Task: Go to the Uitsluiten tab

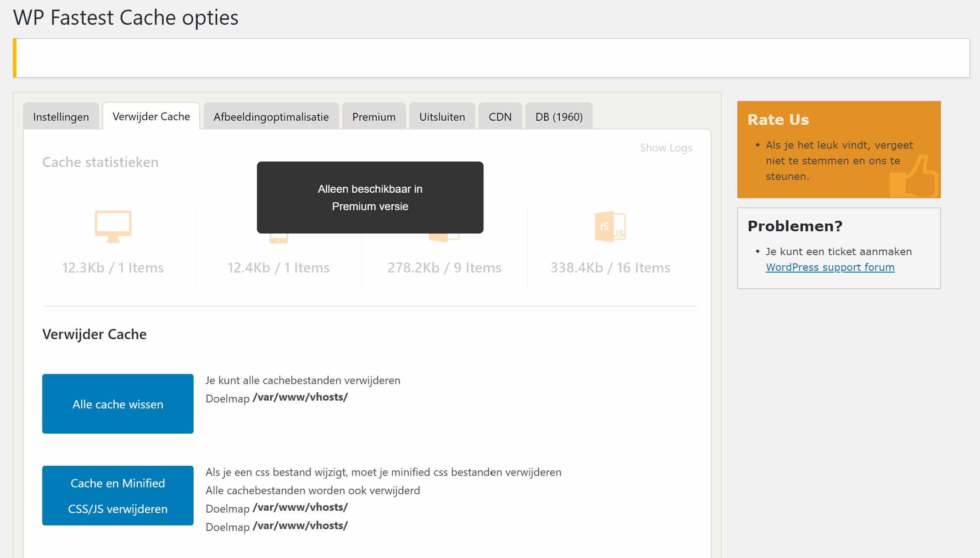Action: 442,117
